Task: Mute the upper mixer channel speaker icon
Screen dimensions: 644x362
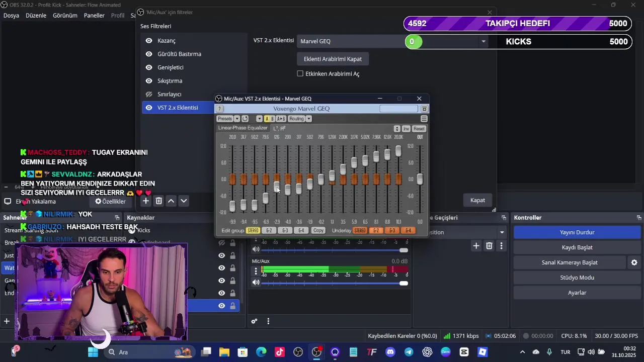Action: (x=256, y=249)
